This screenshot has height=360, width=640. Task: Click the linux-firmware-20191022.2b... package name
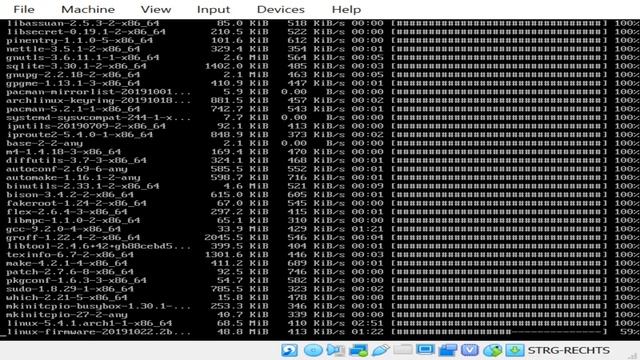pos(98,332)
